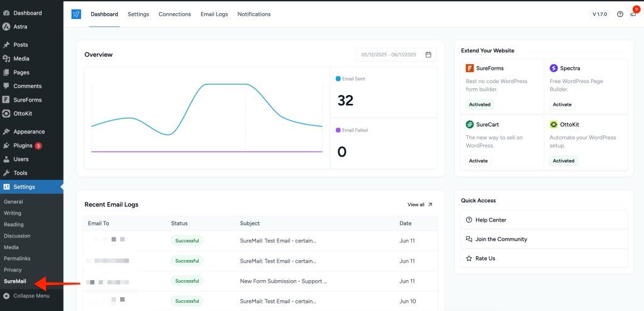Viewport: 644px width, 311px height.
Task: Click the Email Sent blue legend swatch
Action: pos(338,79)
